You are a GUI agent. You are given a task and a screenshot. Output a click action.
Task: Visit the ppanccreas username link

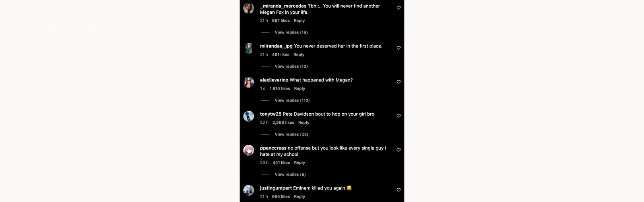point(273,148)
